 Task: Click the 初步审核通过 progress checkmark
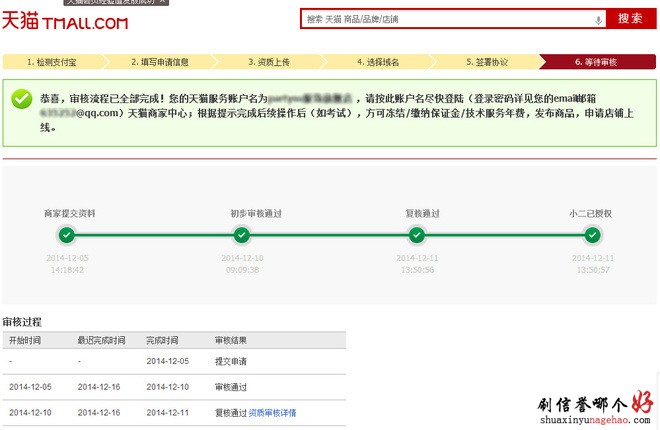[x=242, y=235]
